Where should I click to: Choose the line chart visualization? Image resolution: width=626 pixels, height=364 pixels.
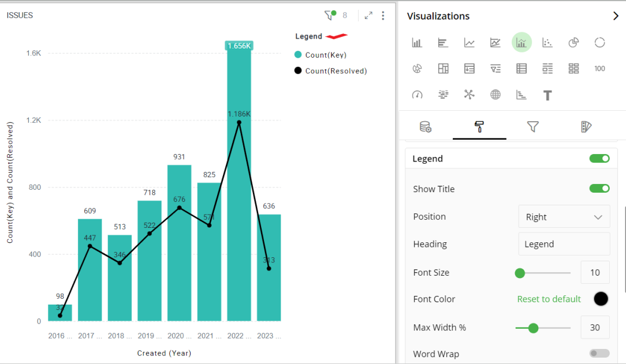(x=469, y=43)
